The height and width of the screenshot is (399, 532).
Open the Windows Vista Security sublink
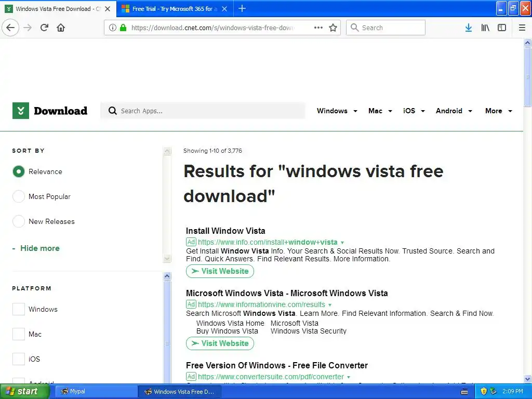(x=309, y=331)
